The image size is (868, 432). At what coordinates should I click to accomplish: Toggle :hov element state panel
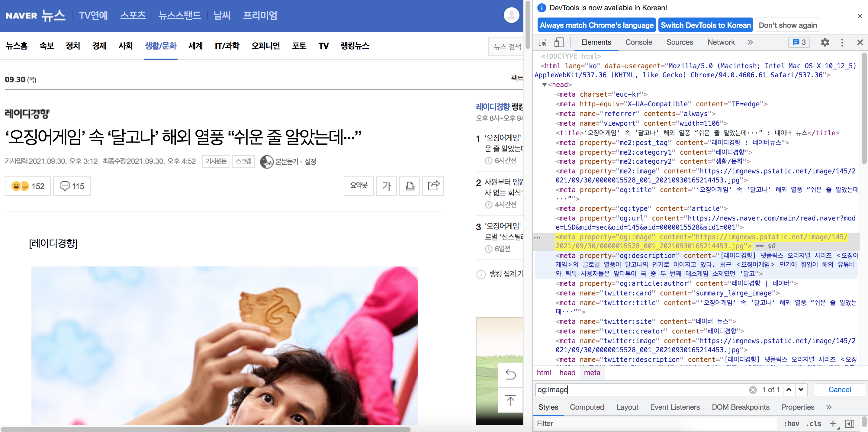[x=791, y=424]
